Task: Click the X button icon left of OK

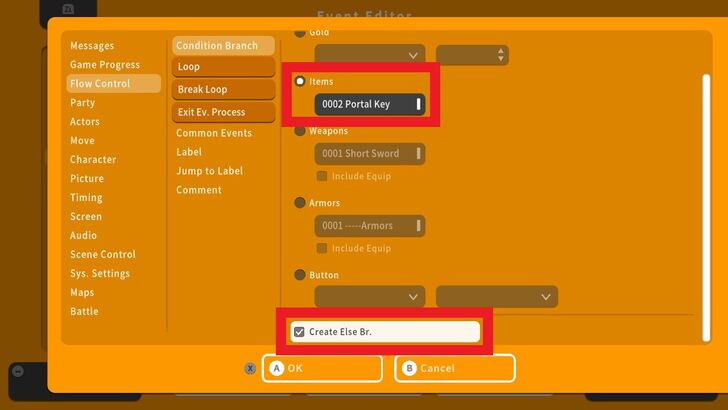Action: pos(250,368)
